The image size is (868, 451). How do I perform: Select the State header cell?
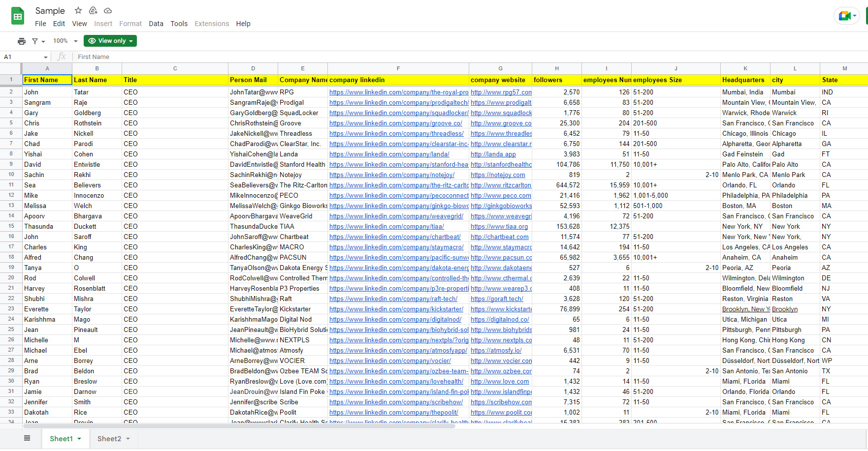pos(844,80)
